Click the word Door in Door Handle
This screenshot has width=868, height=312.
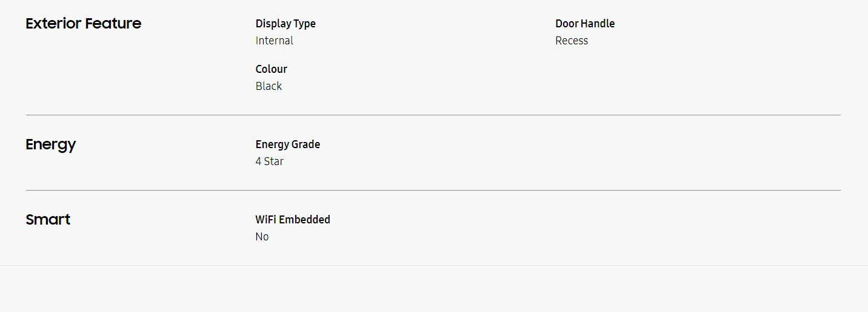point(567,24)
